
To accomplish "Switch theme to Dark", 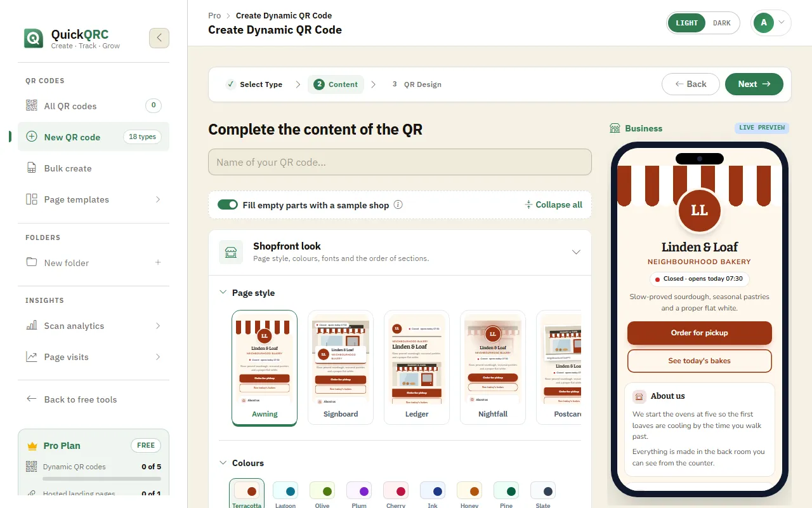I will 722,23.
